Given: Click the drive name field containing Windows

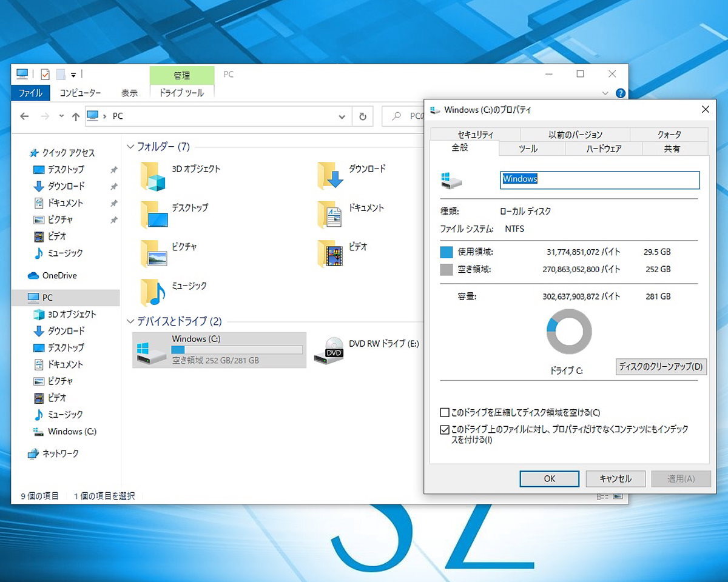Looking at the screenshot, I should click(600, 179).
